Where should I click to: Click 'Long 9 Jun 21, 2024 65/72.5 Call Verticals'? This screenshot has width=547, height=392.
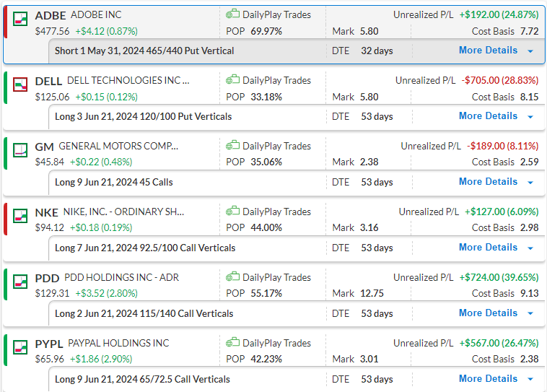(142, 379)
